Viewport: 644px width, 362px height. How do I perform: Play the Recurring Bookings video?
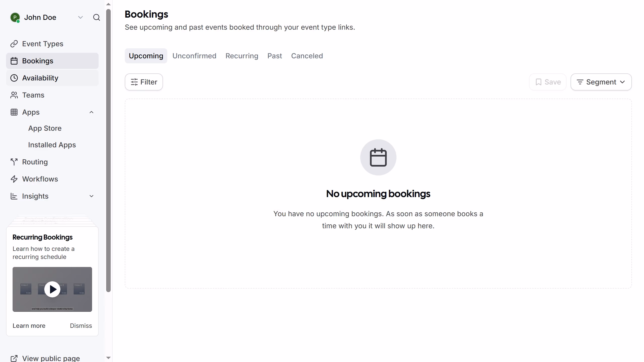(52, 289)
